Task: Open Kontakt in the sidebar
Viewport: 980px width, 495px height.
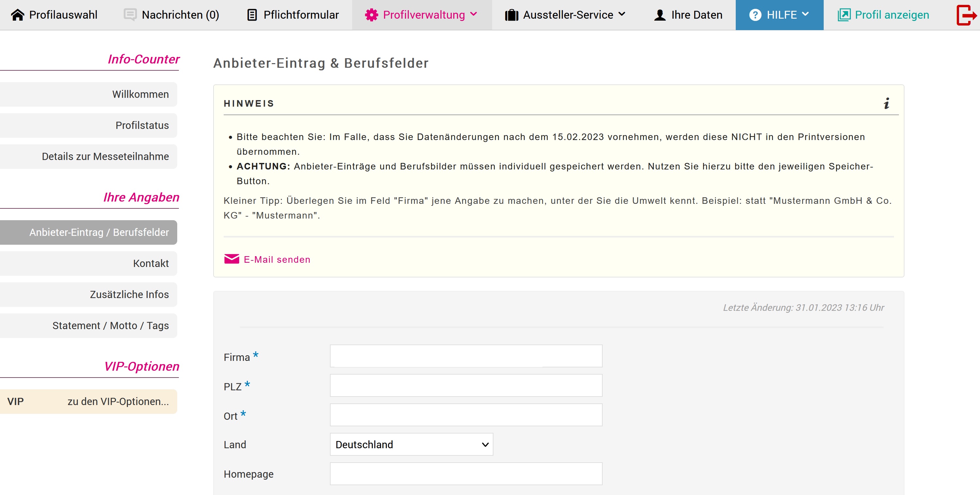Action: coord(151,263)
